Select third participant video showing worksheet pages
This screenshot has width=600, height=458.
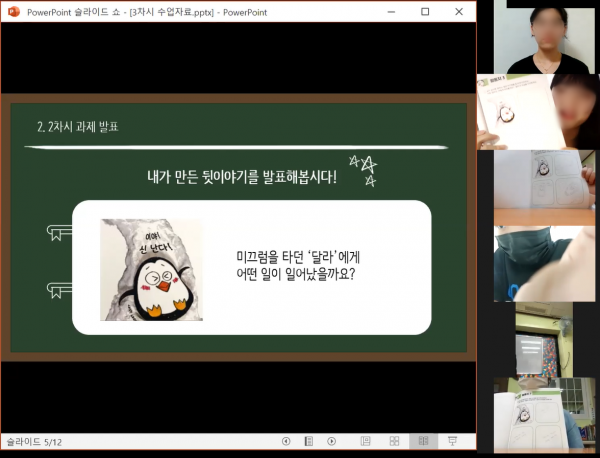[545, 187]
